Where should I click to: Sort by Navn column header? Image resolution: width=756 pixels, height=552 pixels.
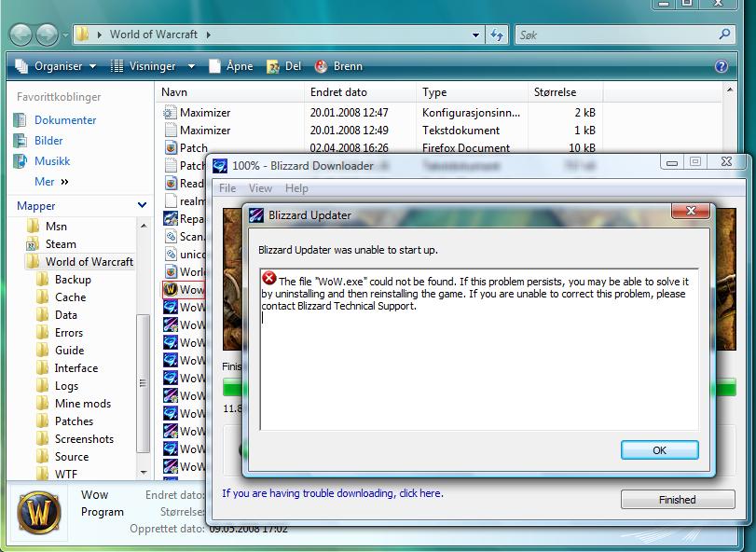tap(230, 92)
